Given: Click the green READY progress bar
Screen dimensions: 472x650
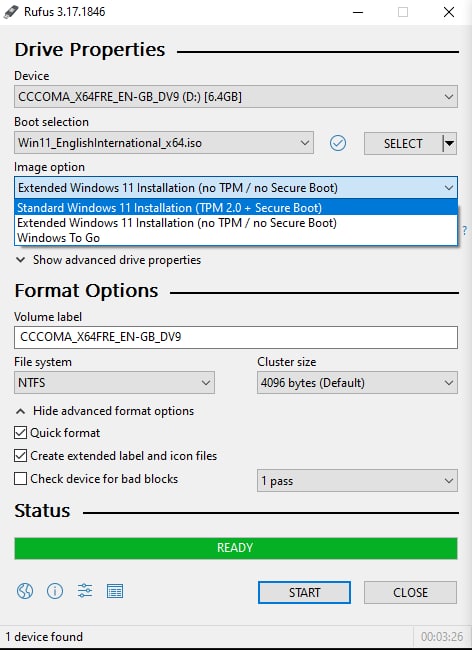Looking at the screenshot, I should click(x=236, y=548).
